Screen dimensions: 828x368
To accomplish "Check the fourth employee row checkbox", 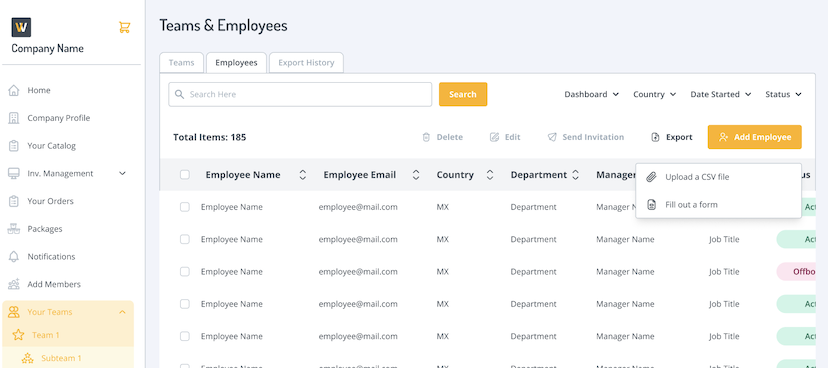I will (185, 304).
